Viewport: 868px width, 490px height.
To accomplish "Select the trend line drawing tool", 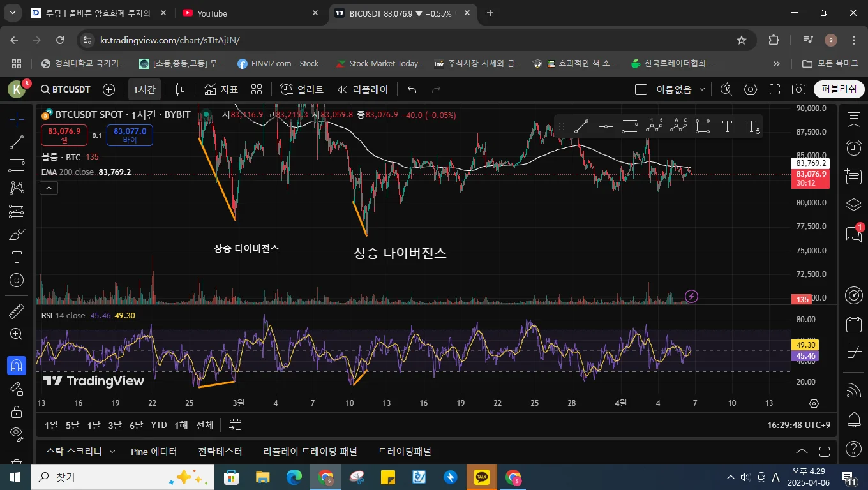I will 17,142.
